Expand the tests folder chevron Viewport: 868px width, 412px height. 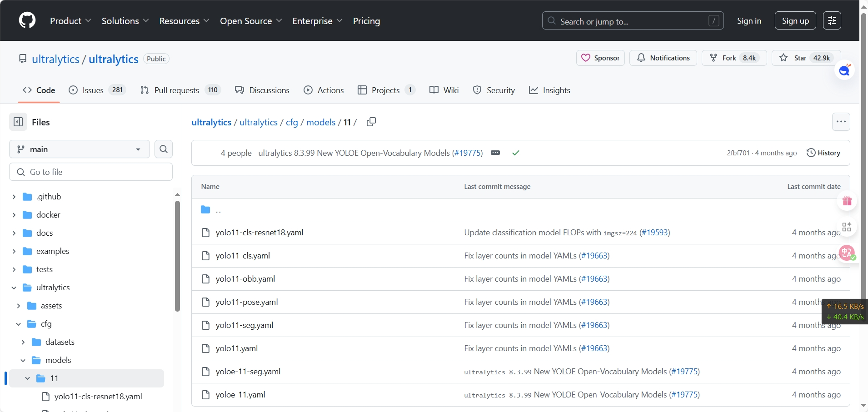(14, 269)
